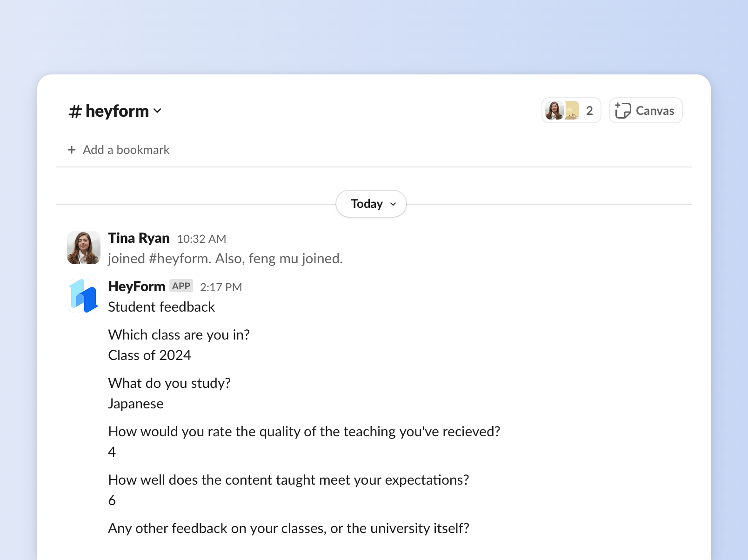The height and width of the screenshot is (560, 748).
Task: Expand the Today date navigation dropdown
Action: 393,204
